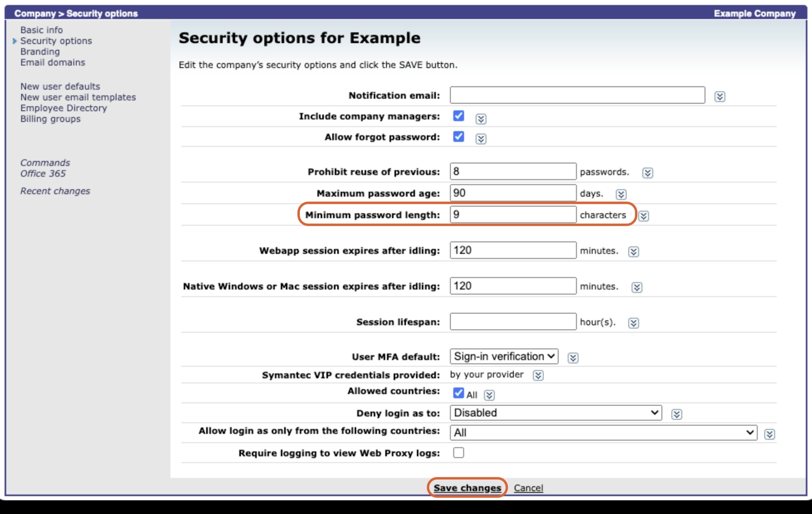Click Webapp session idle minutes field
The width and height of the screenshot is (812, 514).
[x=513, y=250]
